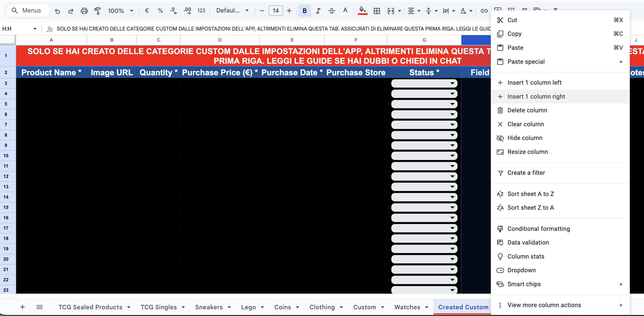This screenshot has width=644, height=316.
Task: Switch to the Lego sheet tab
Action: point(248,307)
